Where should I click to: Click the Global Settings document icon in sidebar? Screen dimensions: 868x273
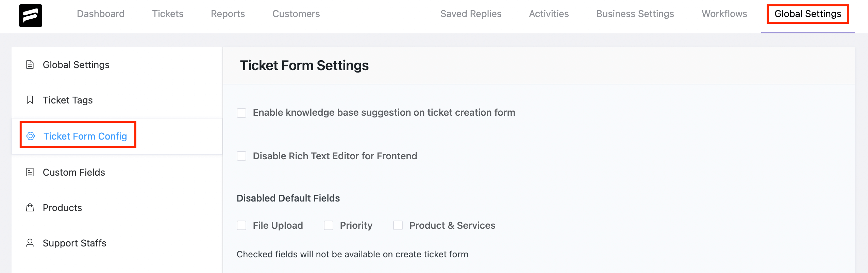(x=30, y=65)
